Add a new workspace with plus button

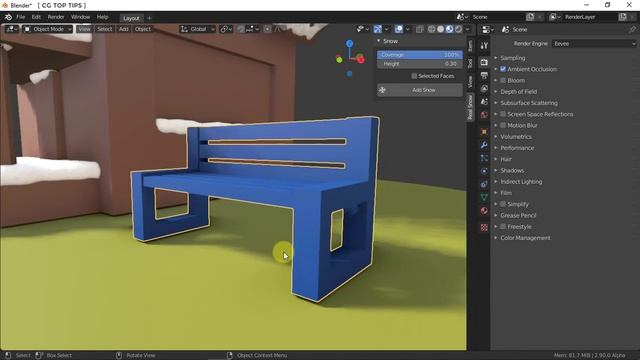(149, 18)
